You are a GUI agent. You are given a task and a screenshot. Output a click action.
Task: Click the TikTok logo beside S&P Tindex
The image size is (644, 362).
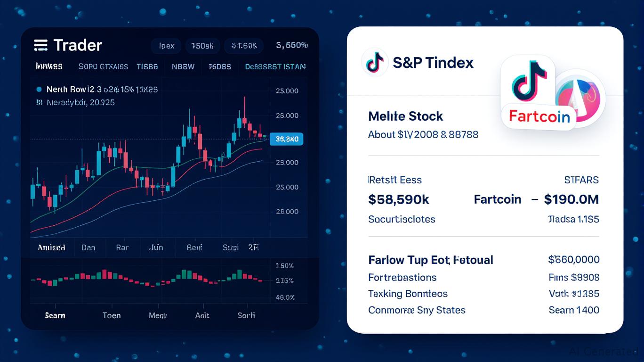coord(374,62)
